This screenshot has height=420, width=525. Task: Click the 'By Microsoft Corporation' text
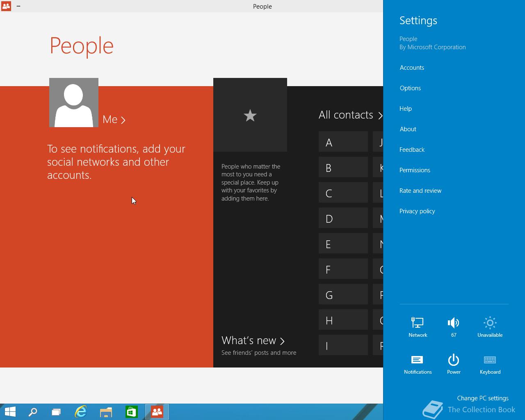pyautogui.click(x=433, y=47)
